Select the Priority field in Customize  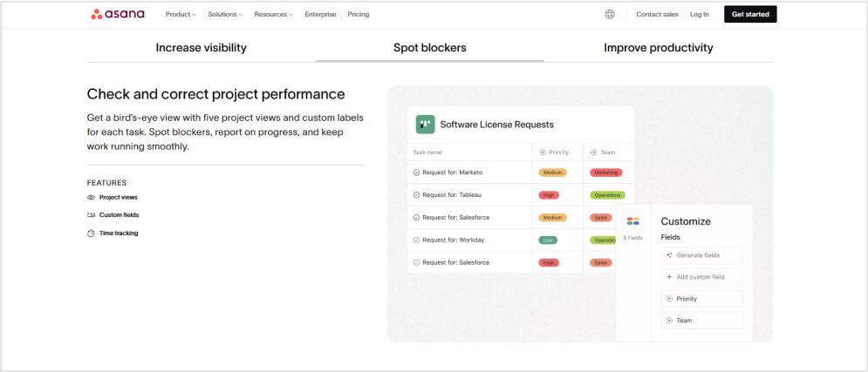[x=702, y=299]
